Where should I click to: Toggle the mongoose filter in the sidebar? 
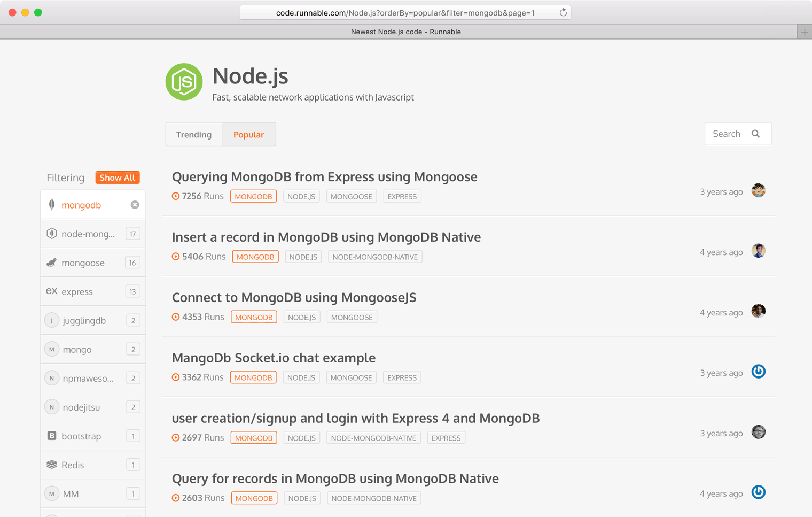[x=83, y=263]
